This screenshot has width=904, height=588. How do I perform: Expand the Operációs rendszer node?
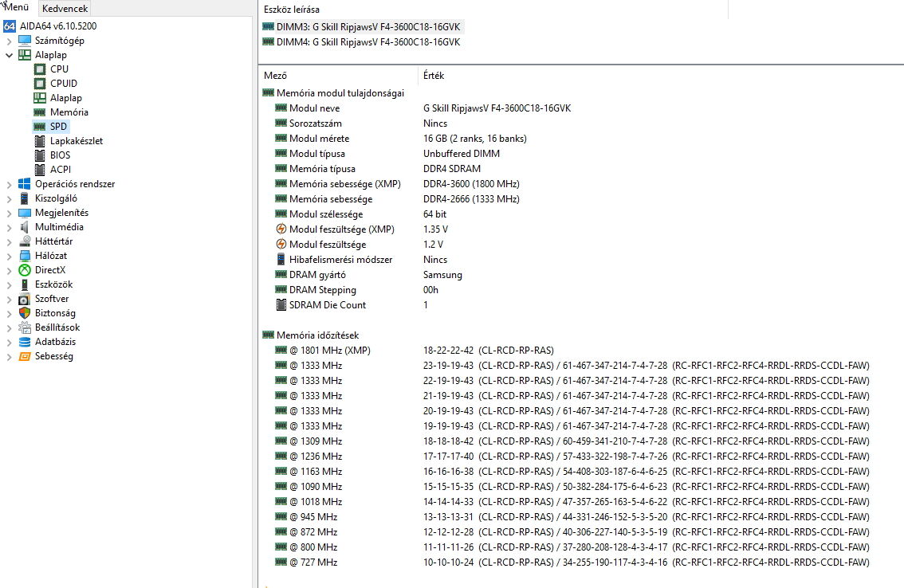[x=9, y=185]
